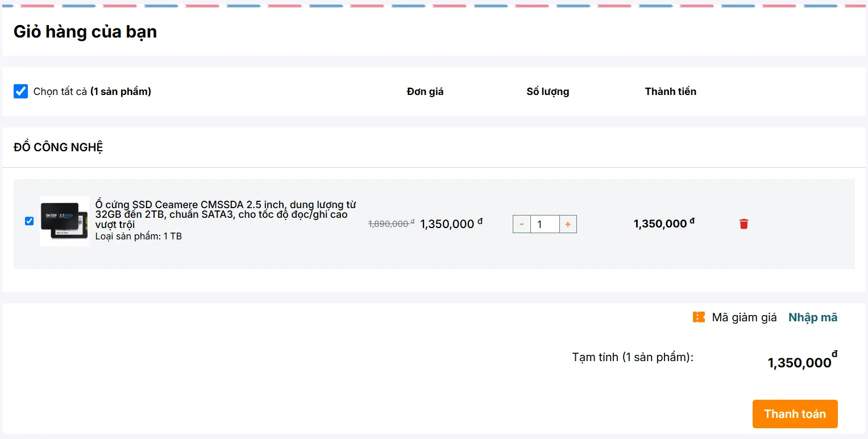The height and width of the screenshot is (439, 868).
Task: Uncheck the Ceamere SSD product checkbox
Action: pos(30,221)
